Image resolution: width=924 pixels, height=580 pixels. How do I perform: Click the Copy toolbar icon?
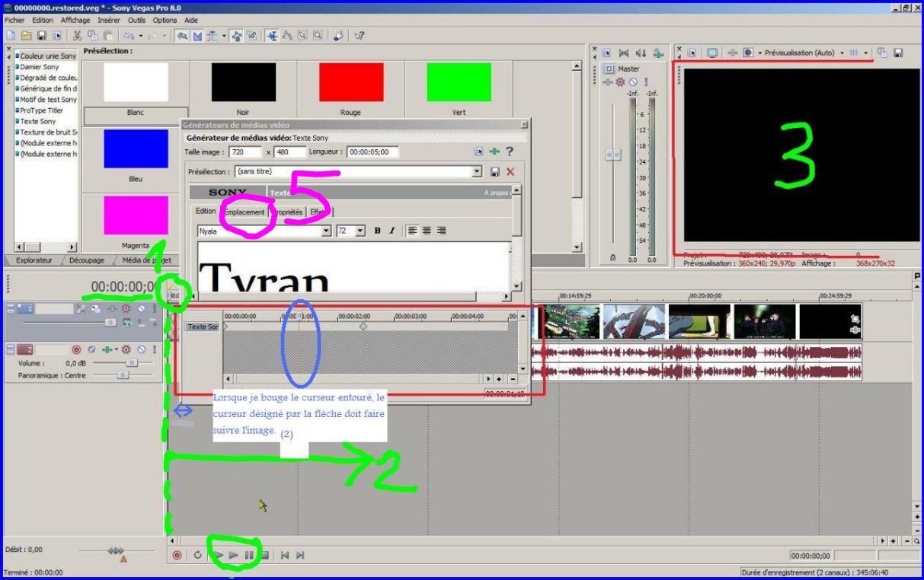[x=92, y=35]
